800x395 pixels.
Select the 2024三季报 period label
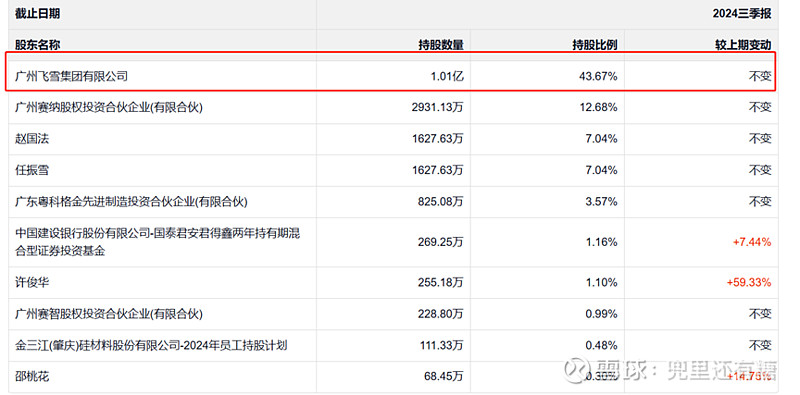click(x=742, y=14)
